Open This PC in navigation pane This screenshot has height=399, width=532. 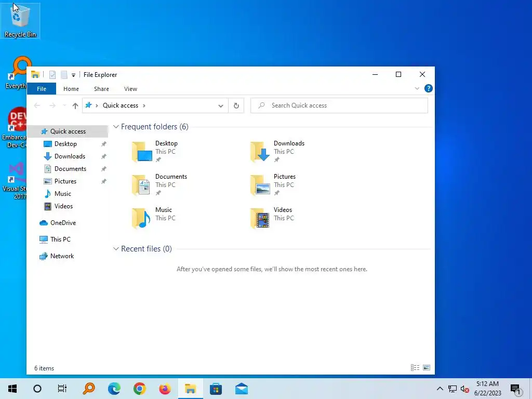point(60,240)
